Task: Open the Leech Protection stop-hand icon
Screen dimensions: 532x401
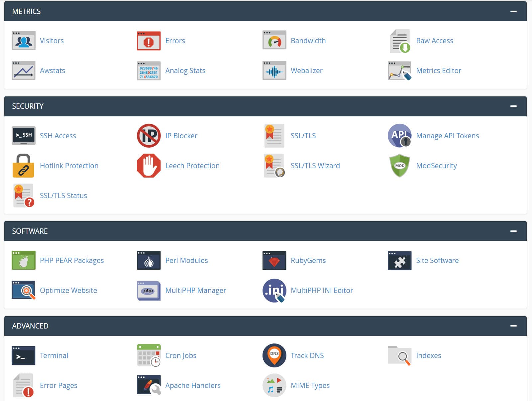Action: coord(149,166)
